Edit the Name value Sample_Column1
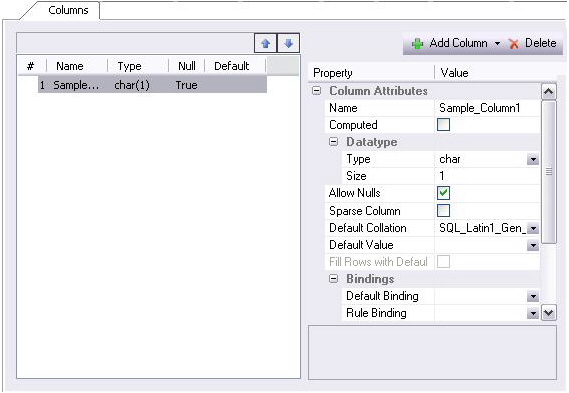Screen dimensions: 569x393 (x=487, y=108)
